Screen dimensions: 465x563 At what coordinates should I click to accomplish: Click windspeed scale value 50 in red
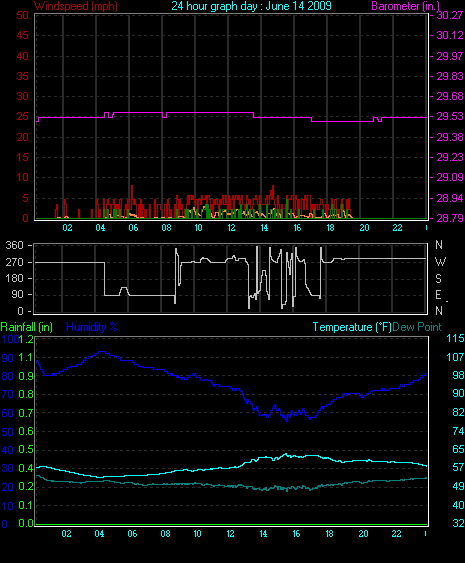(x=23, y=15)
